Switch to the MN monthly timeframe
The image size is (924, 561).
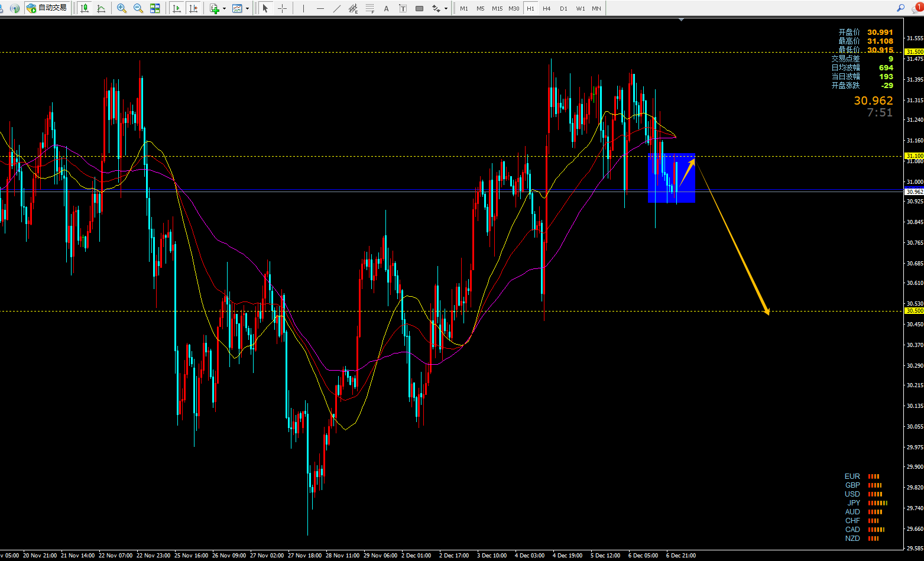pos(596,8)
